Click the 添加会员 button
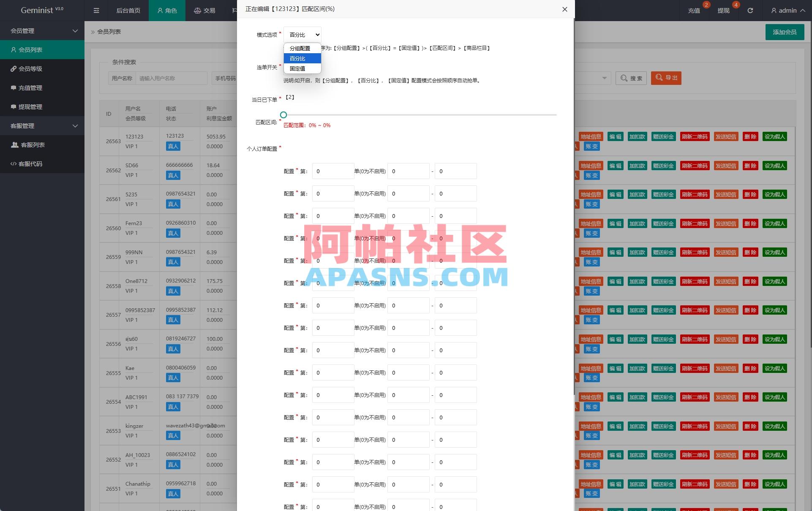This screenshot has height=511, width=812. [785, 32]
